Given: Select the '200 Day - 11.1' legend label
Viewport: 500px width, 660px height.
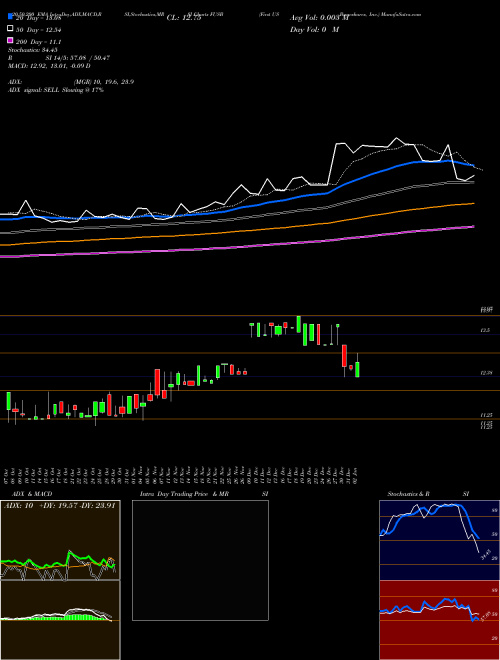Looking at the screenshot, I should pyautogui.click(x=38, y=41).
